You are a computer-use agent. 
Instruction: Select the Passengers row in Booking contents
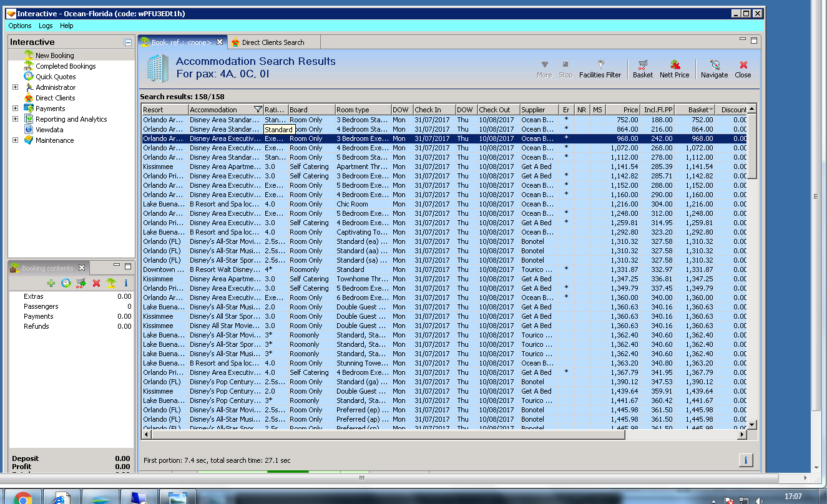(x=71, y=306)
